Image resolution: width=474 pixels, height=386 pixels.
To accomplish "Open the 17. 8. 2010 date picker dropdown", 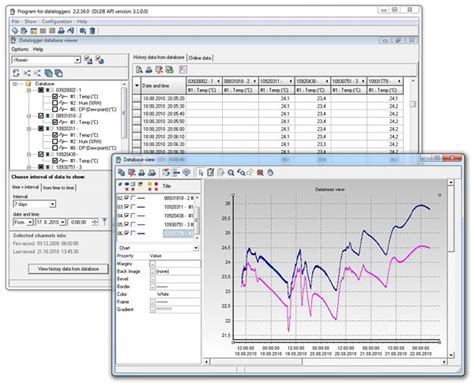I will point(62,222).
